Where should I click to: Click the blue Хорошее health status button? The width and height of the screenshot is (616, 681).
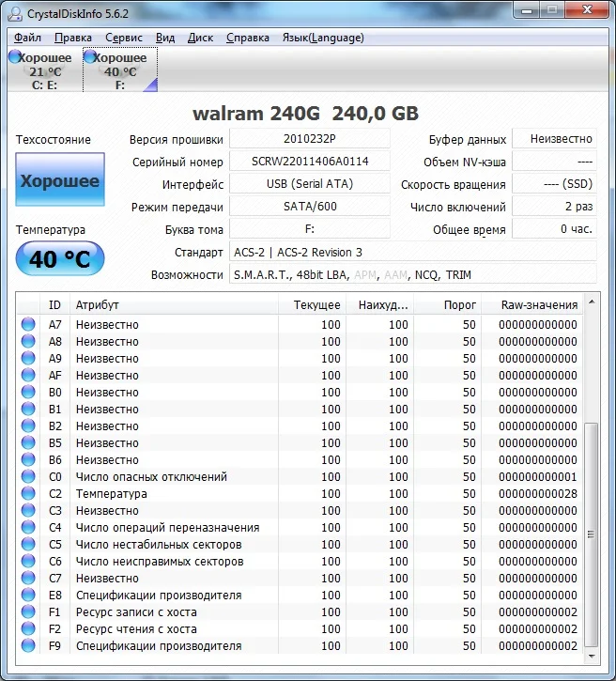(x=60, y=179)
